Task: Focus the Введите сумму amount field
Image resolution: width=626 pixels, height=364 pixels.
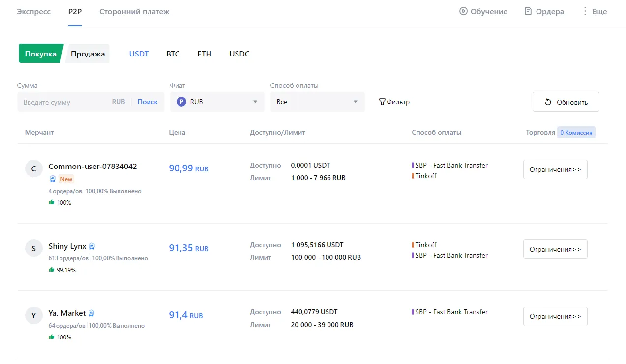Action: pyautogui.click(x=64, y=102)
